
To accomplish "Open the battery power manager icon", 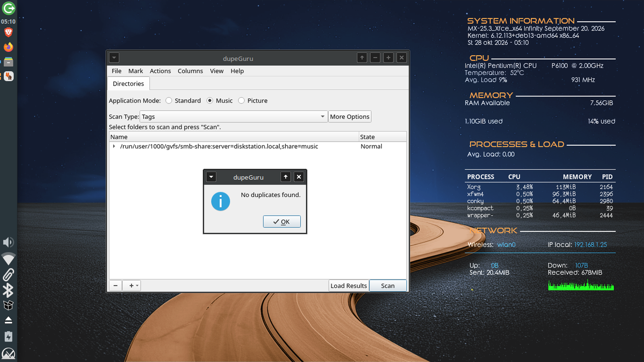I will 8,336.
